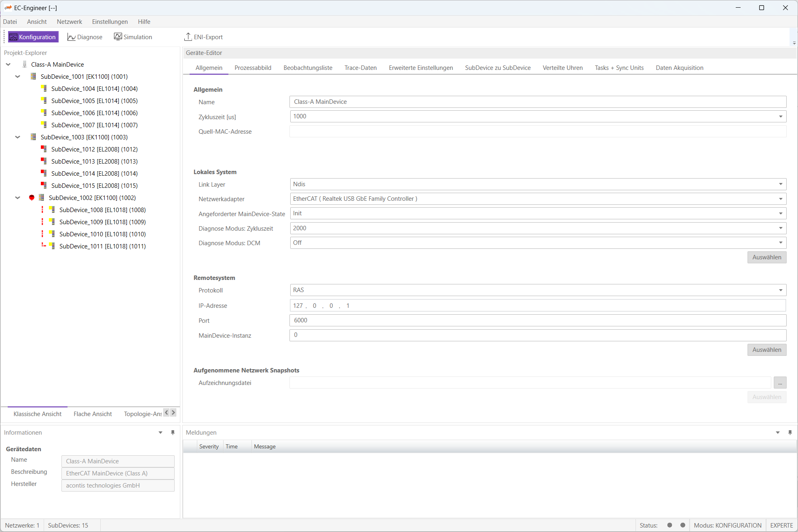Pin the Informationen panel
The height and width of the screenshot is (532, 798).
click(x=173, y=433)
